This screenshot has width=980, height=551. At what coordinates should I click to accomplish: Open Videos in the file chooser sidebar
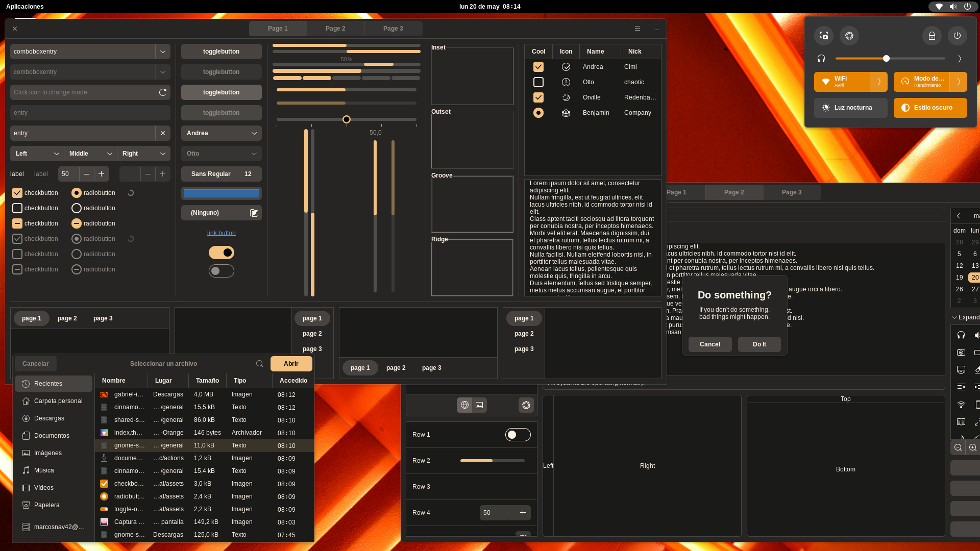tap(54, 488)
